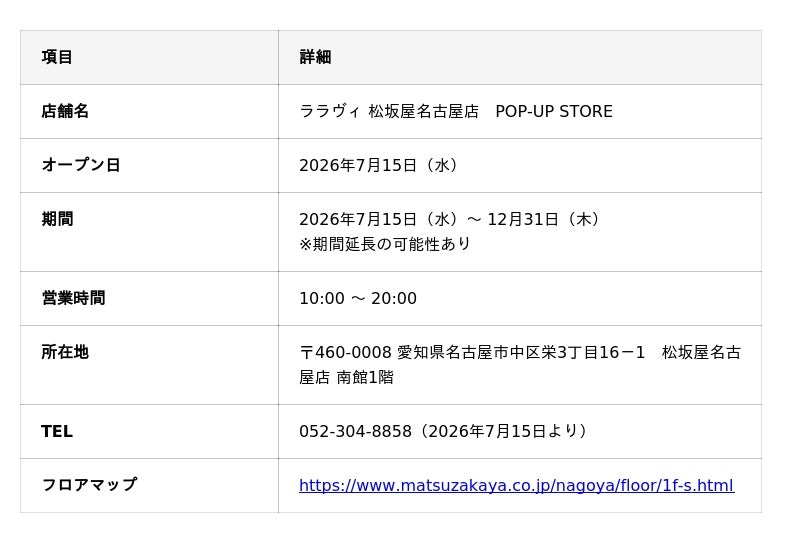This screenshot has height=543, width=800.
Task: Click the 屋店 南館1階 address text
Action: coord(346,377)
